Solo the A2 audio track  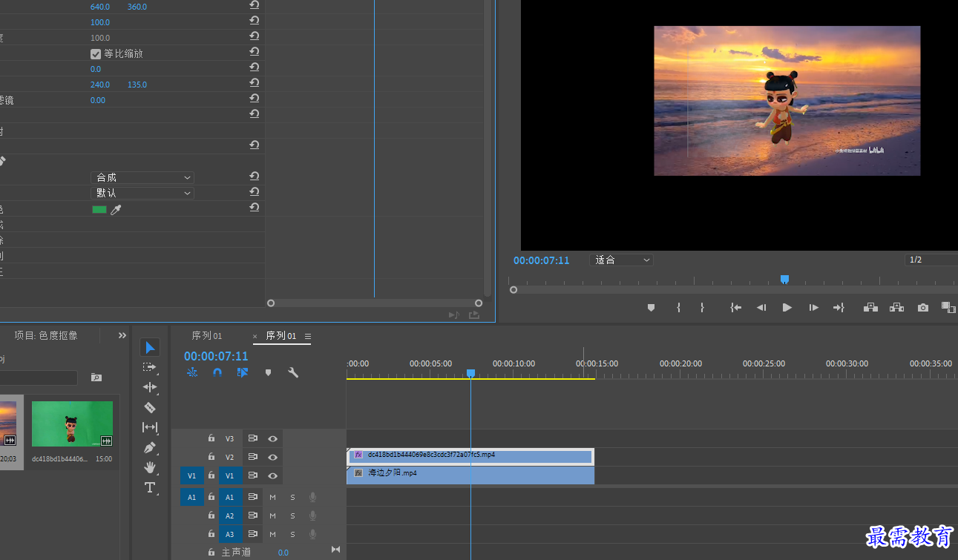[x=292, y=515]
